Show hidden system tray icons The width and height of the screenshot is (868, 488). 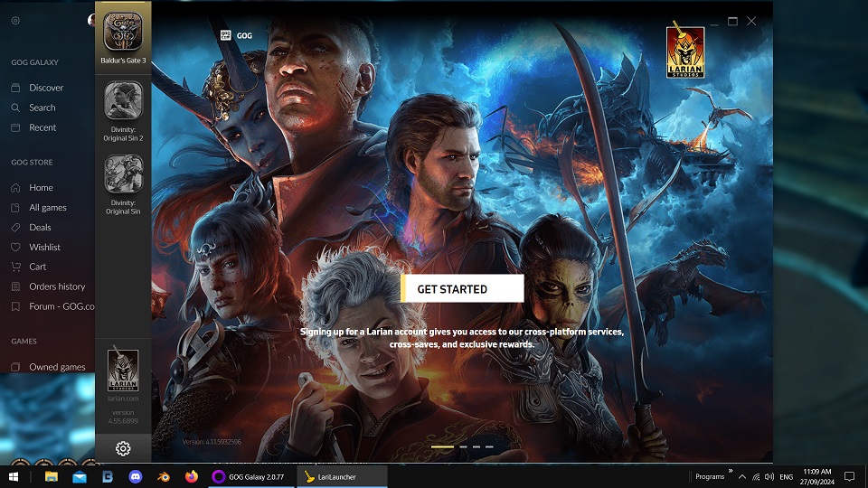point(741,476)
